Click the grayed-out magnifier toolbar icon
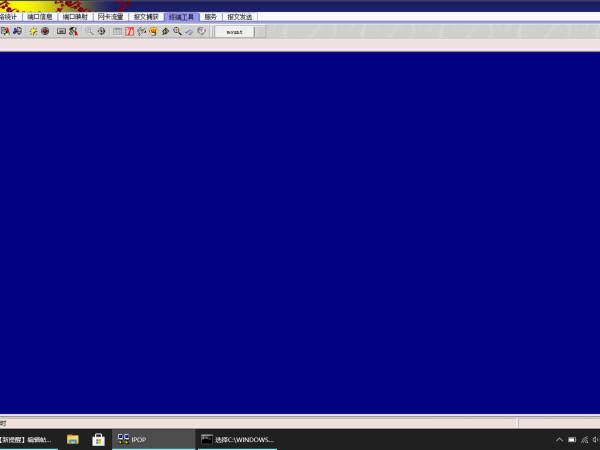 [89, 31]
